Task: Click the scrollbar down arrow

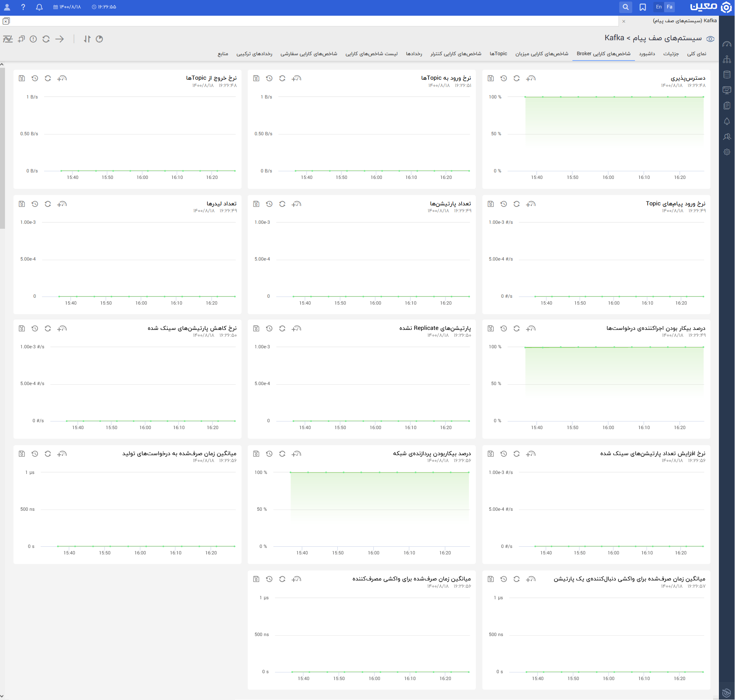Action: (x=2, y=696)
